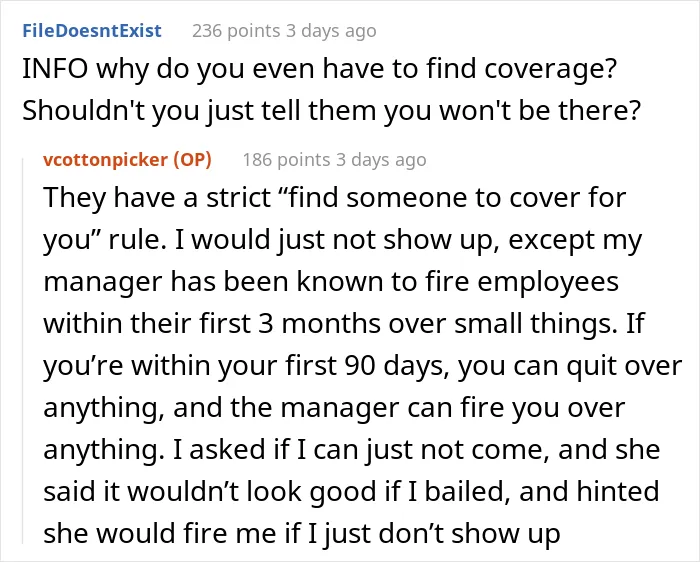The width and height of the screenshot is (700, 562).
Task: Click the line 'I would just not show up'
Action: tap(335, 239)
